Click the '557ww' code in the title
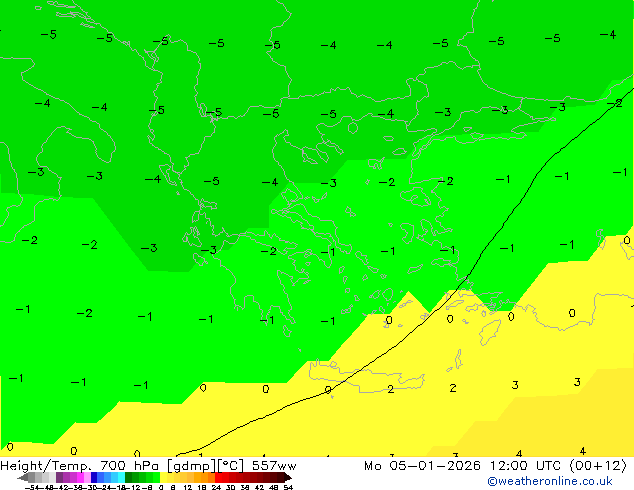The width and height of the screenshot is (634, 490). pos(274,466)
